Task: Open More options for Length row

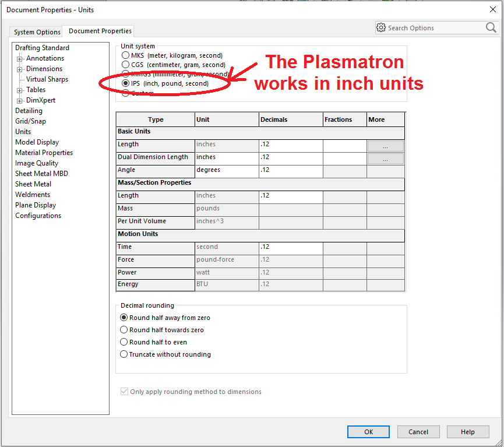Action: tap(385, 146)
